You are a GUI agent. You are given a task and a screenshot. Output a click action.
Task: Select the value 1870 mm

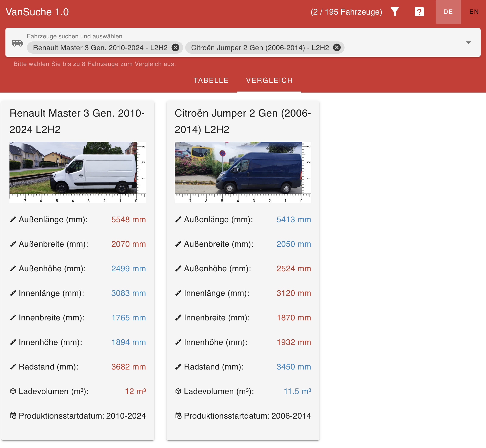tap(294, 318)
